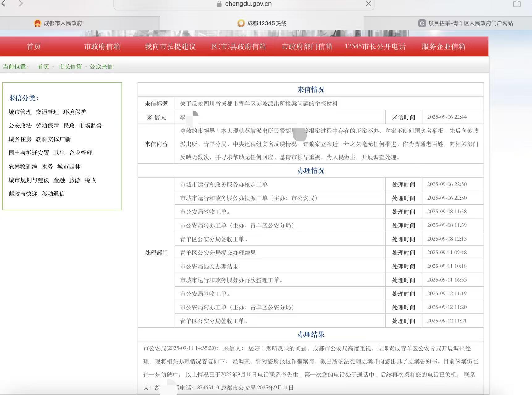Select 我向市长提建议 in navigation
532x395 pixels.
click(x=170, y=47)
